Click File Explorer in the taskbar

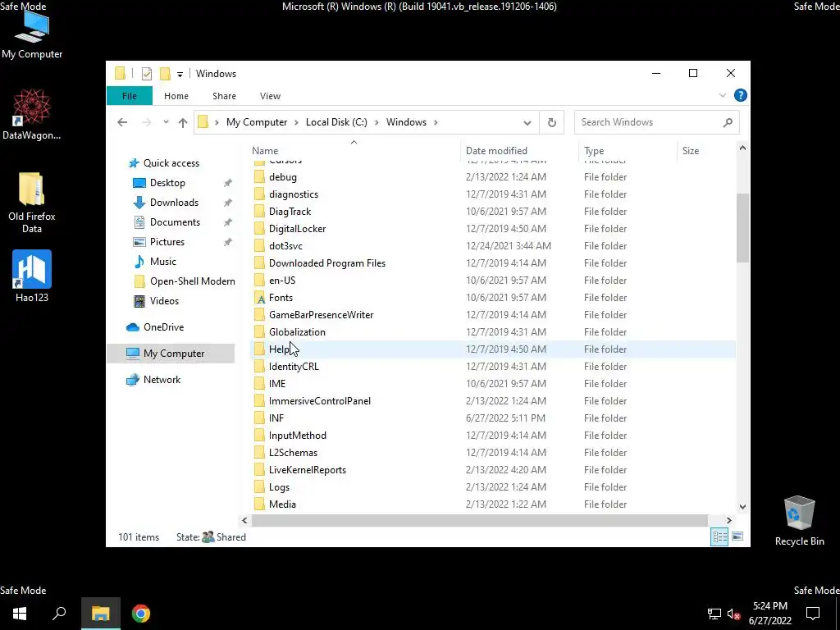pyautogui.click(x=101, y=614)
